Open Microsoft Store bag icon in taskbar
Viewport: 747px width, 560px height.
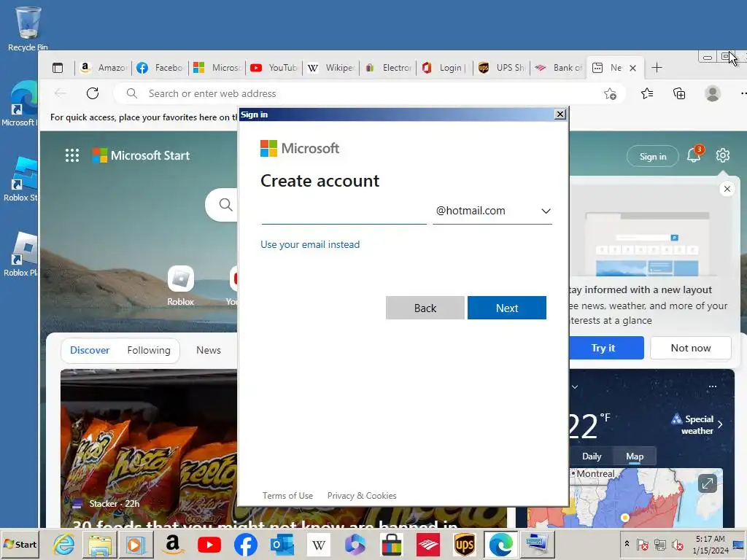tap(392, 545)
